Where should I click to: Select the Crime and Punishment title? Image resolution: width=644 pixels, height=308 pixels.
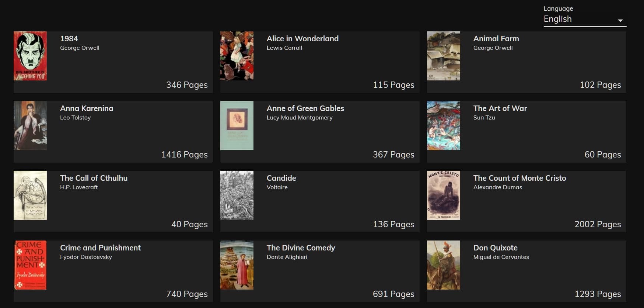point(101,248)
